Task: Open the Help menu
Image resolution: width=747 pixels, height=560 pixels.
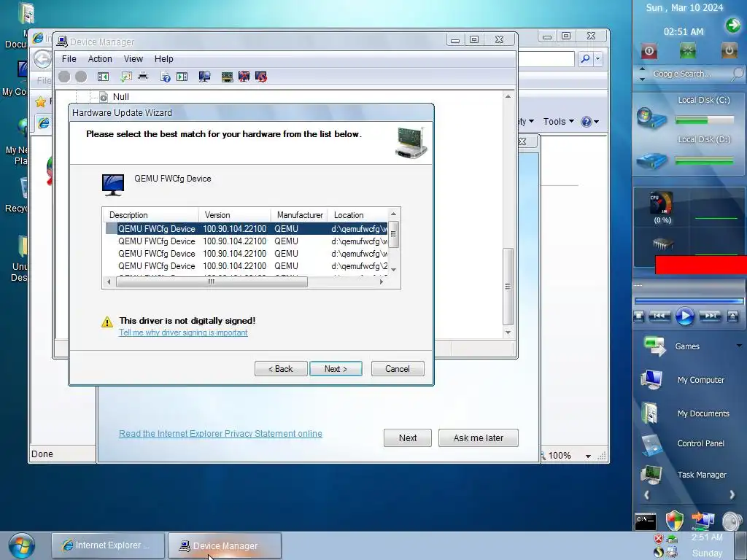Action: point(164,59)
